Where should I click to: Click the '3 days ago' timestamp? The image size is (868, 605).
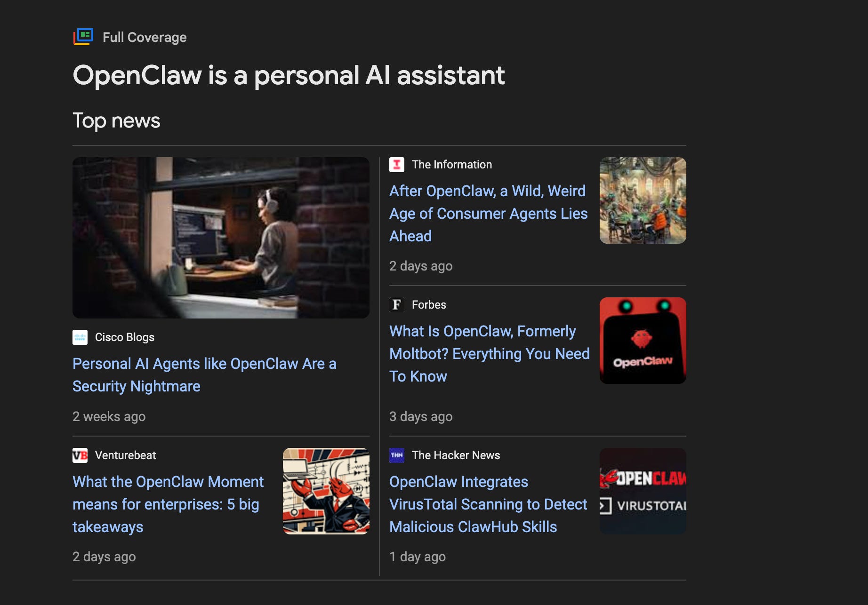click(421, 417)
